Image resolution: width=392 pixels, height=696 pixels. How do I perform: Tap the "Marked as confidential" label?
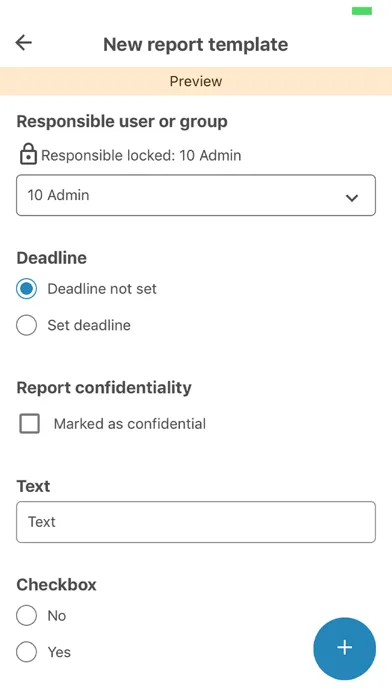click(130, 423)
